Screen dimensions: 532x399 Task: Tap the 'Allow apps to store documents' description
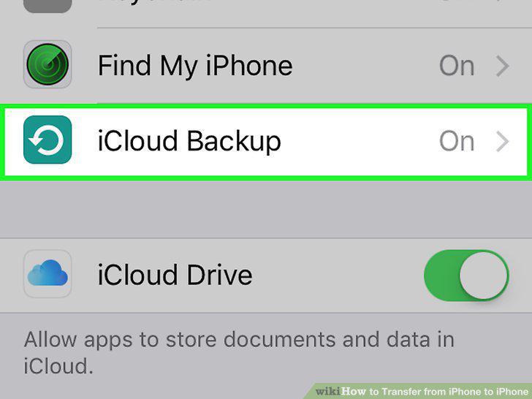point(239,353)
